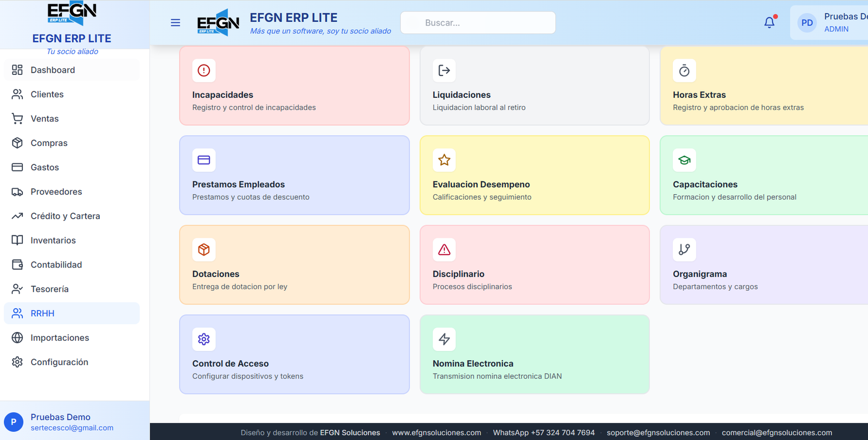This screenshot has height=440, width=868.
Task: Go to Clientes in sidebar
Action: tap(72, 94)
